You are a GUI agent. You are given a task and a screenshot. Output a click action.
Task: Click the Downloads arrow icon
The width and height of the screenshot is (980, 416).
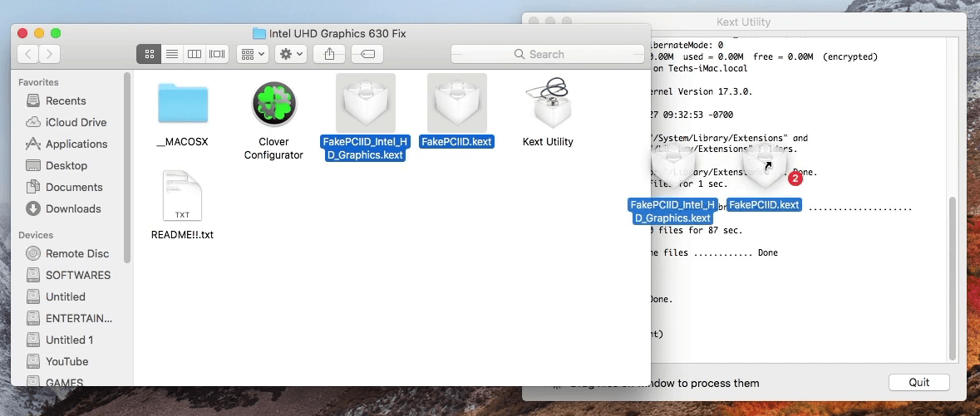(33, 208)
